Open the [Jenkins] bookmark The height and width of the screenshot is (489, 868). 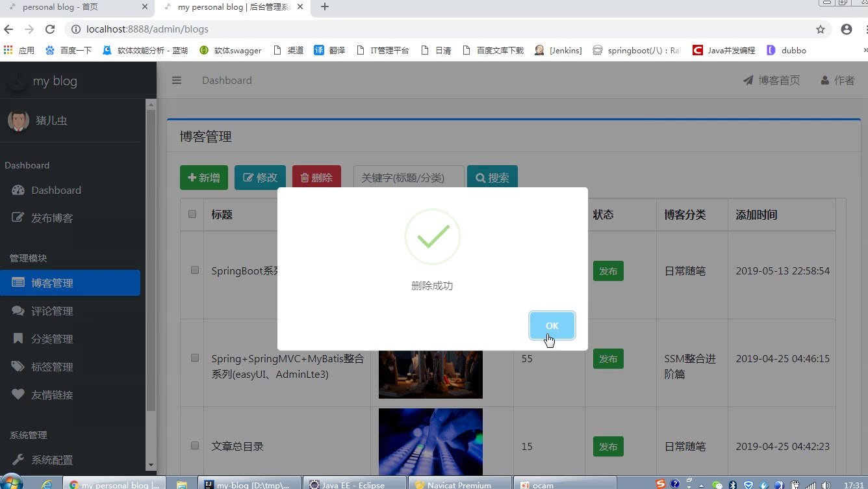pyautogui.click(x=558, y=50)
